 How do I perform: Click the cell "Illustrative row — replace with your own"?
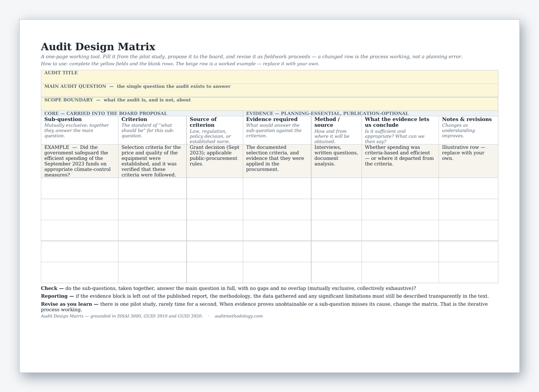[469, 161]
